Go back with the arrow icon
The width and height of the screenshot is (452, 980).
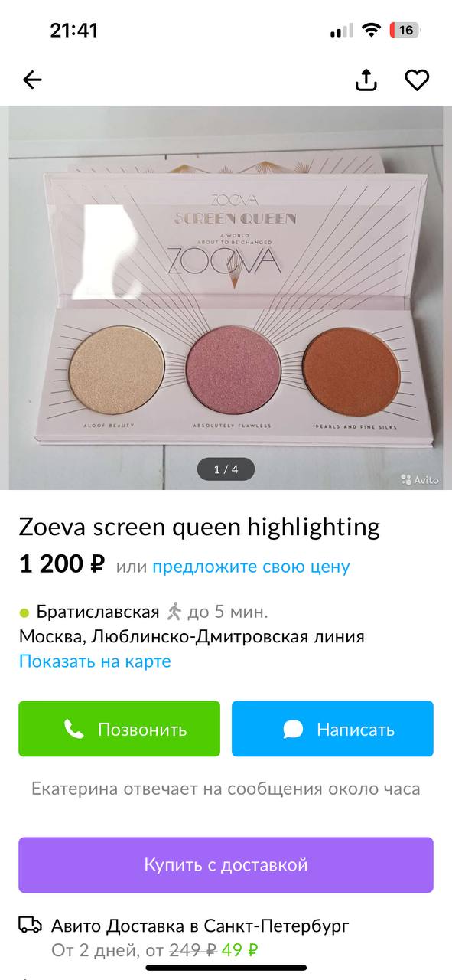(32, 80)
